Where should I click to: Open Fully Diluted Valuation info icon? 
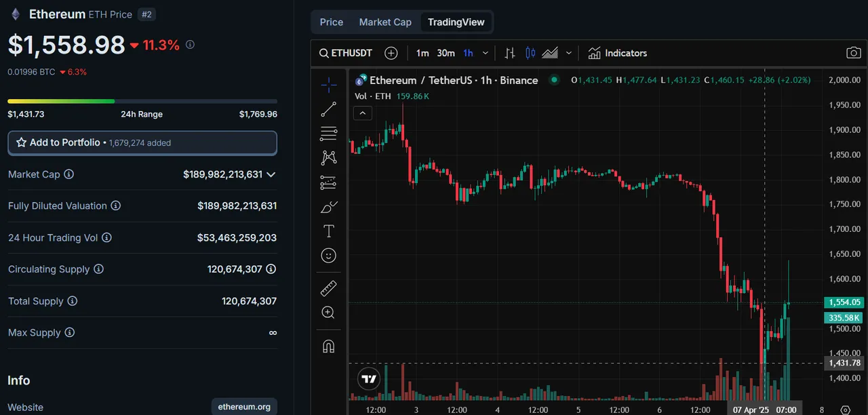(116, 205)
